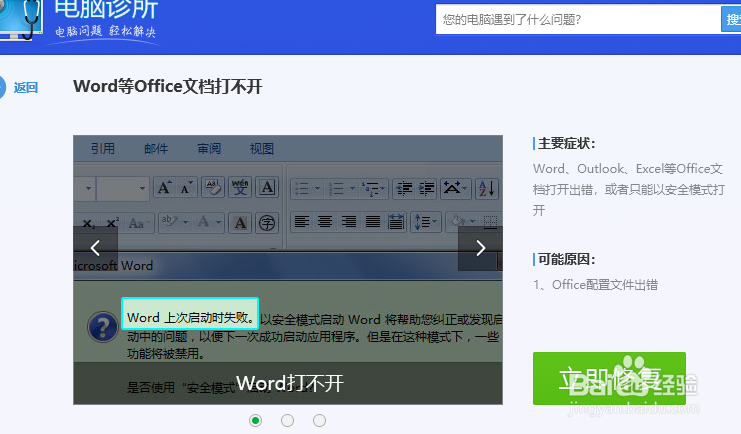The image size is (741, 434).
Task: Open the Bullets dropdown arrow
Action: 318,189
